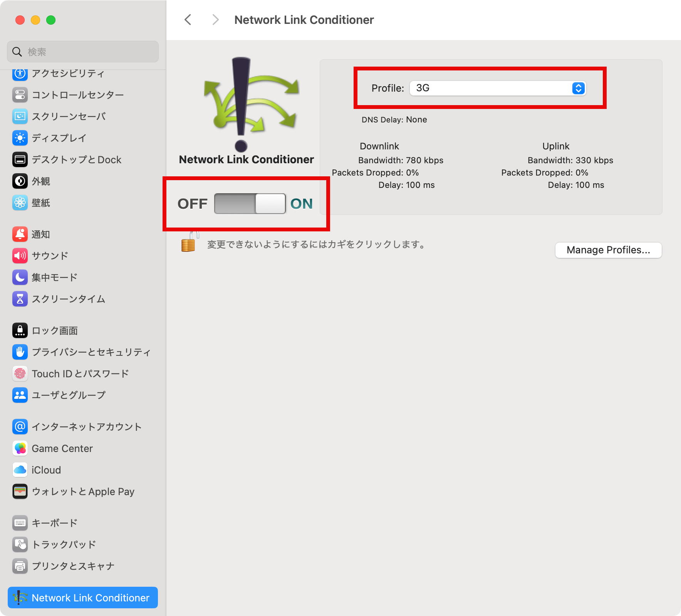Click the yellow minimize window button
The height and width of the screenshot is (616, 681).
pos(35,20)
